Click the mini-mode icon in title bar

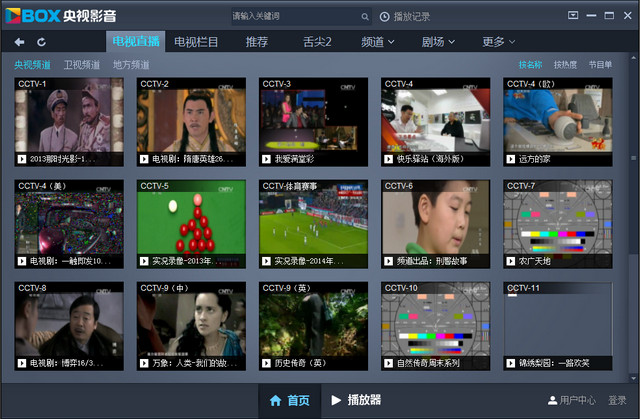pyautogui.click(x=573, y=15)
